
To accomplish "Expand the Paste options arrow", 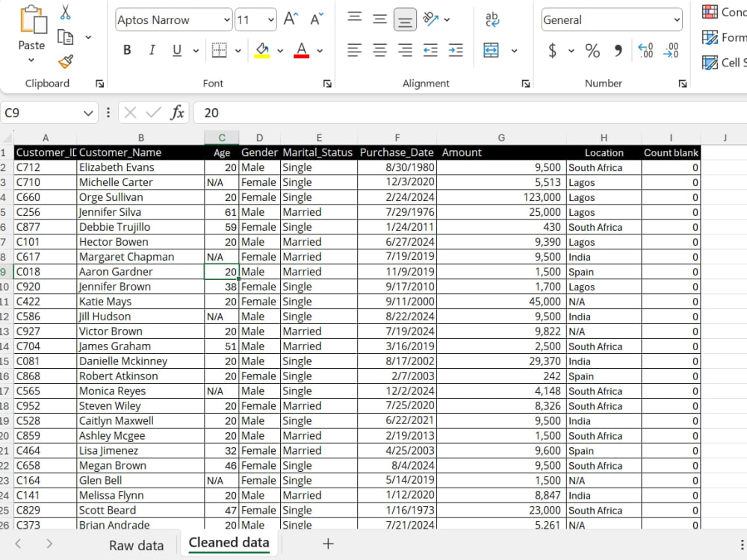I will (31, 60).
